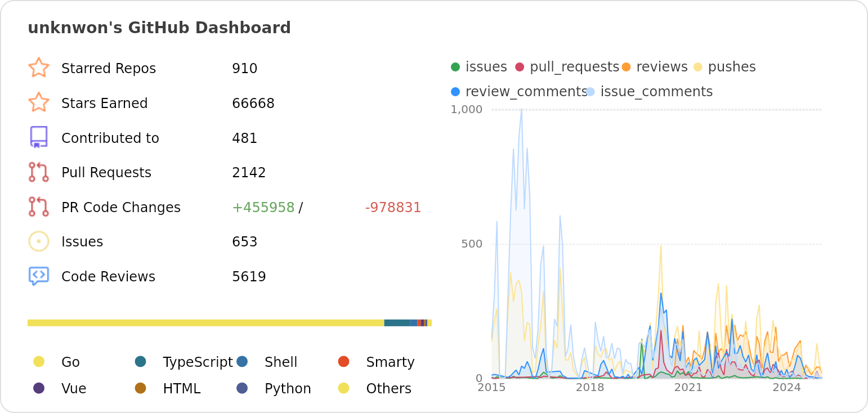Click the Smarty language color dot
The width and height of the screenshot is (868, 413).
[x=344, y=361]
